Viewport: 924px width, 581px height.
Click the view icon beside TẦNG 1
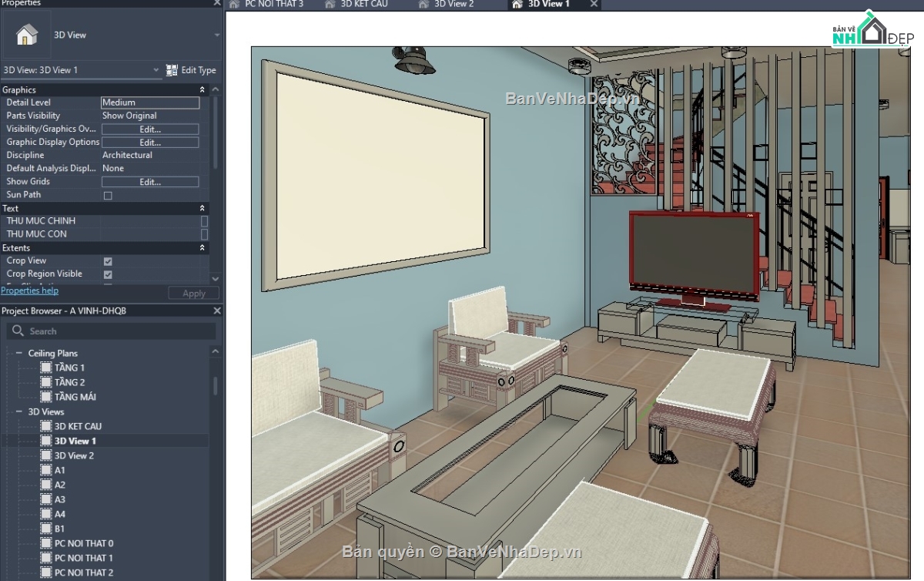click(x=46, y=368)
